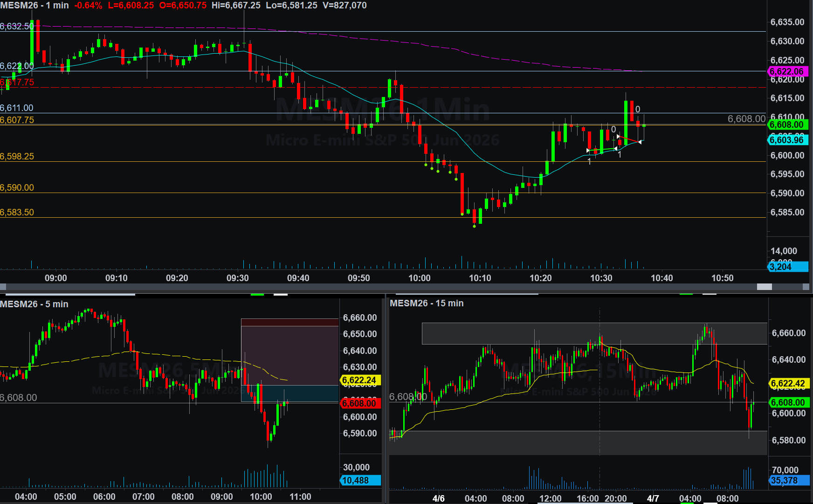Viewport: 813px width, 504px height.
Task: Select the red 6,617.75 price level label
Action: coord(17,83)
